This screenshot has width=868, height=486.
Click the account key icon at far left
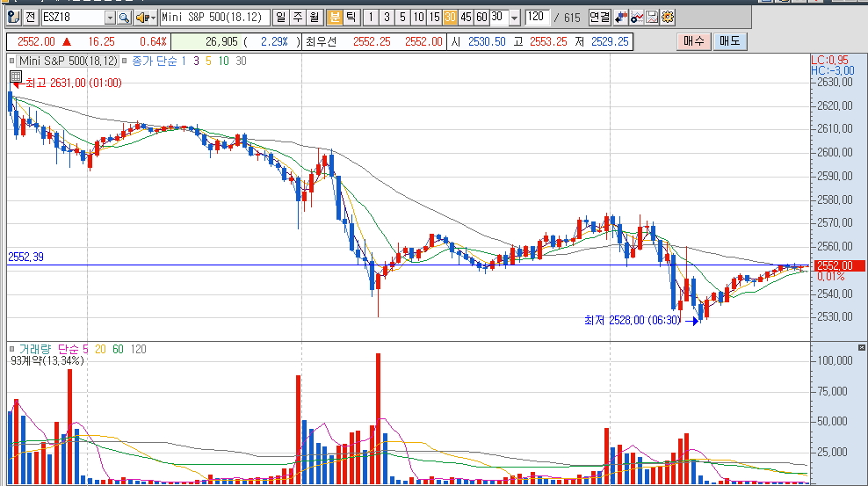point(13,17)
